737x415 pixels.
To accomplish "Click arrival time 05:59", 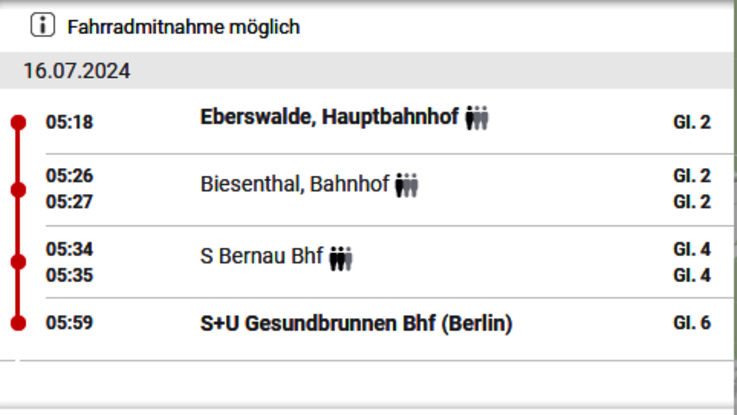I will click(69, 323).
